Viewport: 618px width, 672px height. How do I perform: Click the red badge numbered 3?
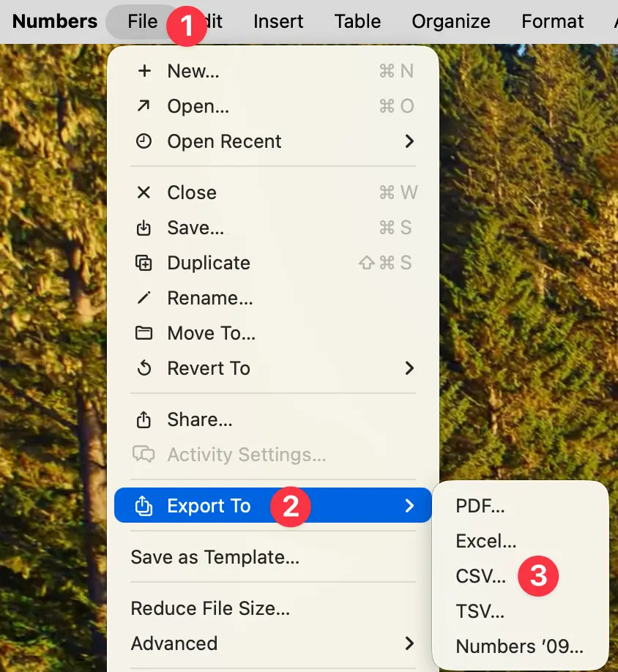tap(538, 576)
